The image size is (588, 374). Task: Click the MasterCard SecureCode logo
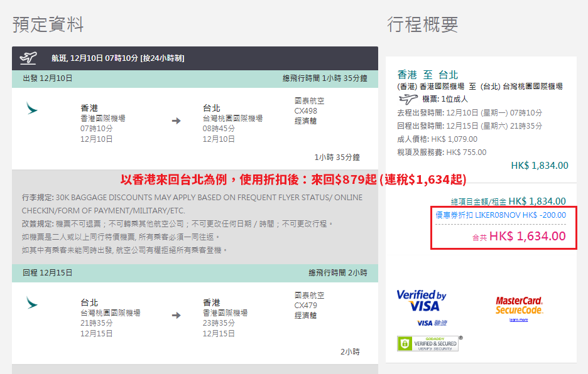[x=520, y=306]
